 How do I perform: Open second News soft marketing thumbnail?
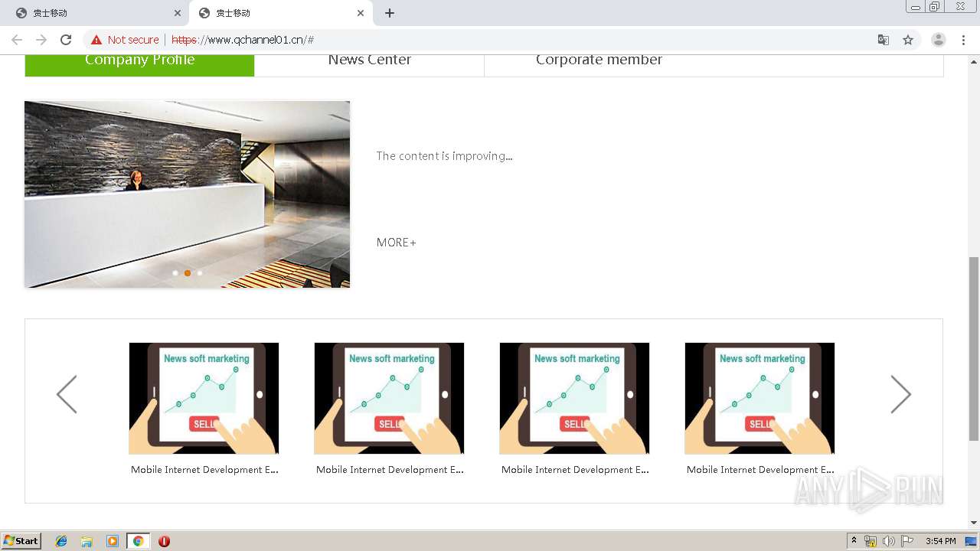tap(389, 399)
